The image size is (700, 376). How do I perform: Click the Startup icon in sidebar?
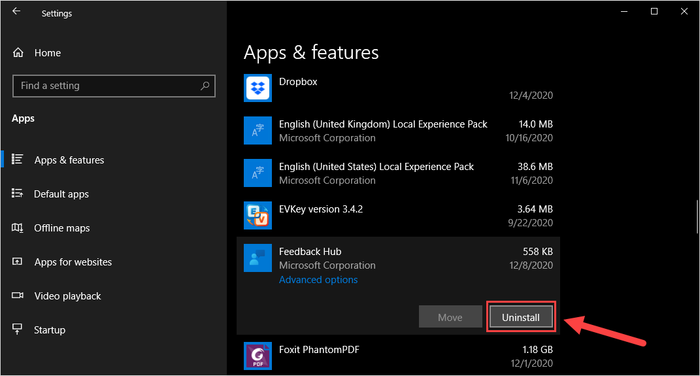[17, 330]
